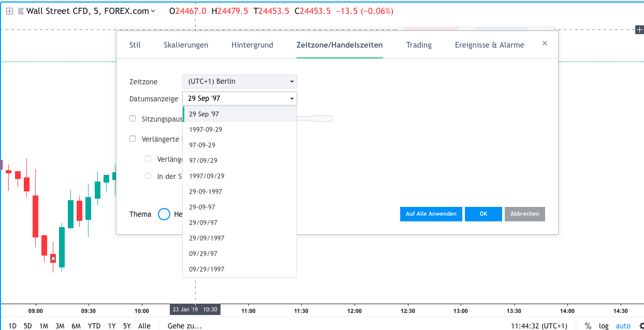Select the Zeitzone/Handelszeiten tab
The width and height of the screenshot is (644, 330).
[340, 45]
